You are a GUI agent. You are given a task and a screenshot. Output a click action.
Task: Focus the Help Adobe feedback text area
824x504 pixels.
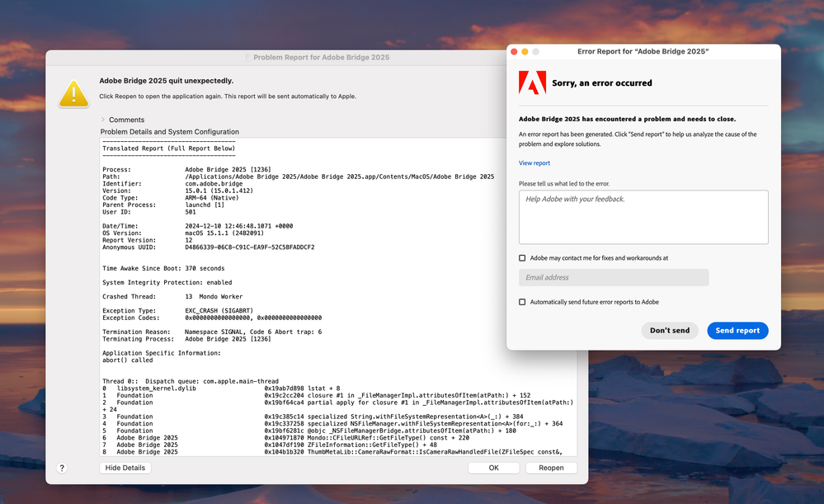pyautogui.click(x=643, y=217)
